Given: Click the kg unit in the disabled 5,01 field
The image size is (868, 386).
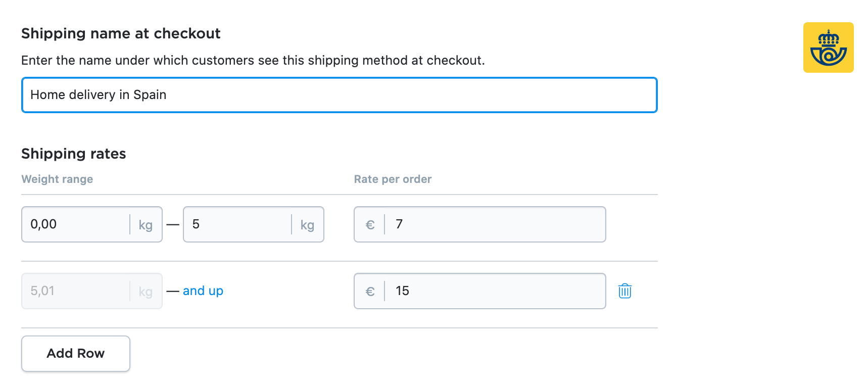Looking at the screenshot, I should (146, 292).
